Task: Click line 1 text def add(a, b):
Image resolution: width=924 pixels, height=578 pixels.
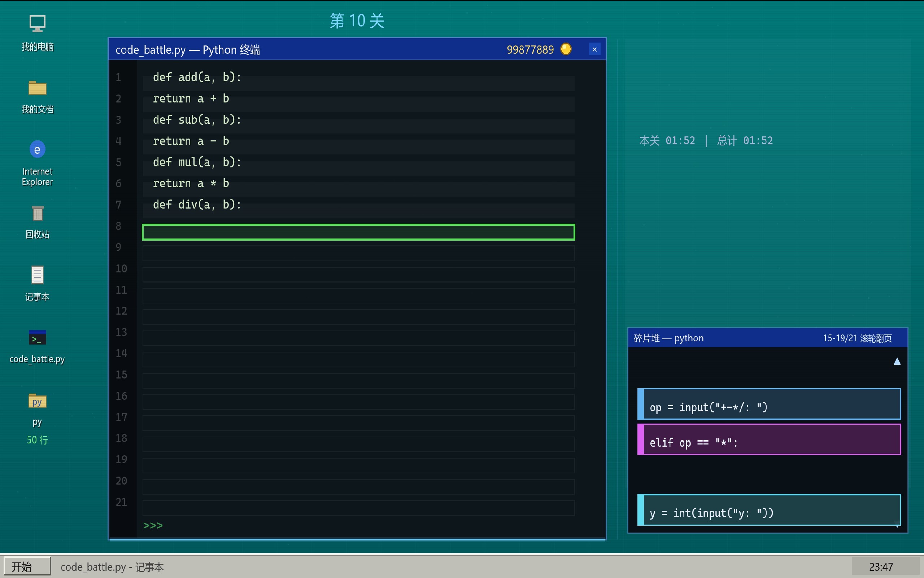Action: [197, 77]
